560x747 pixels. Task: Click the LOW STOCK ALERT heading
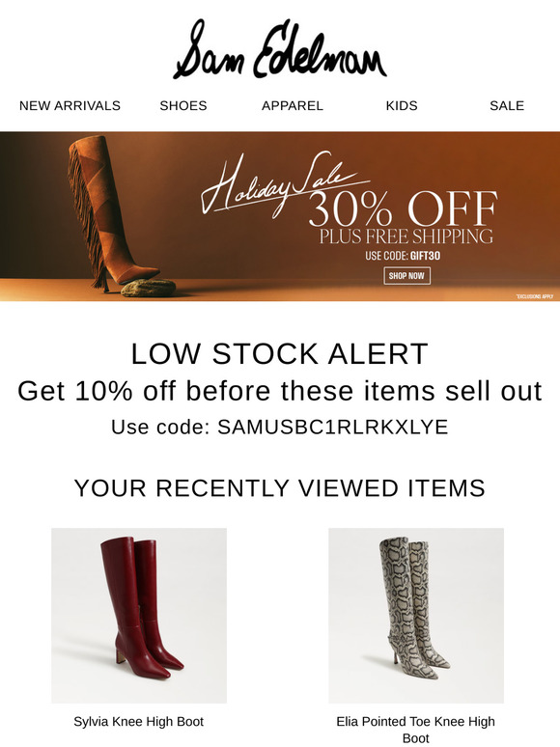click(x=280, y=353)
